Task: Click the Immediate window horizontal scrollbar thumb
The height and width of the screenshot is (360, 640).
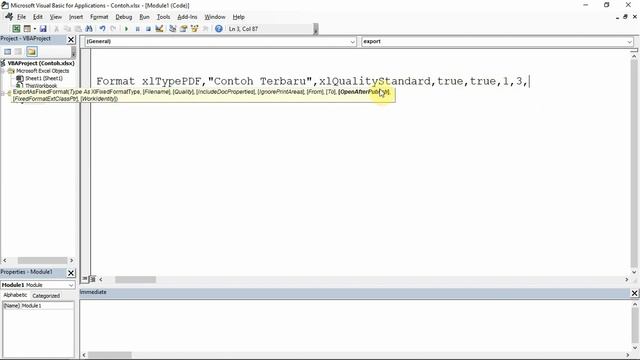Action: 110,355
